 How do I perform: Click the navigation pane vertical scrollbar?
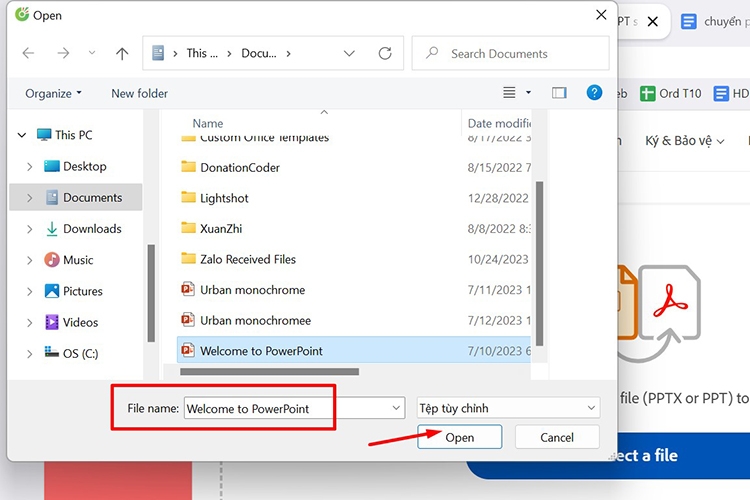point(151,293)
